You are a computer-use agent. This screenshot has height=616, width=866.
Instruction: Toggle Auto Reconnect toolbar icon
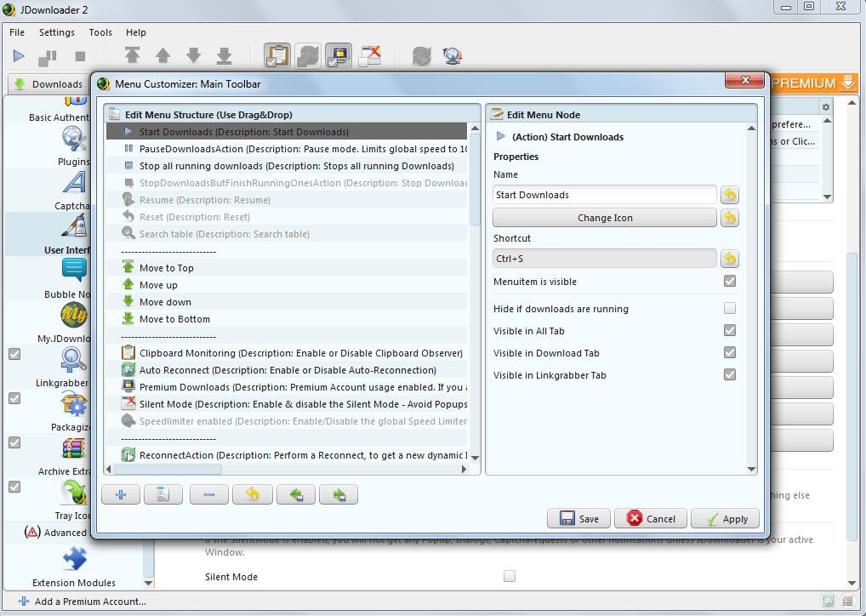308,55
